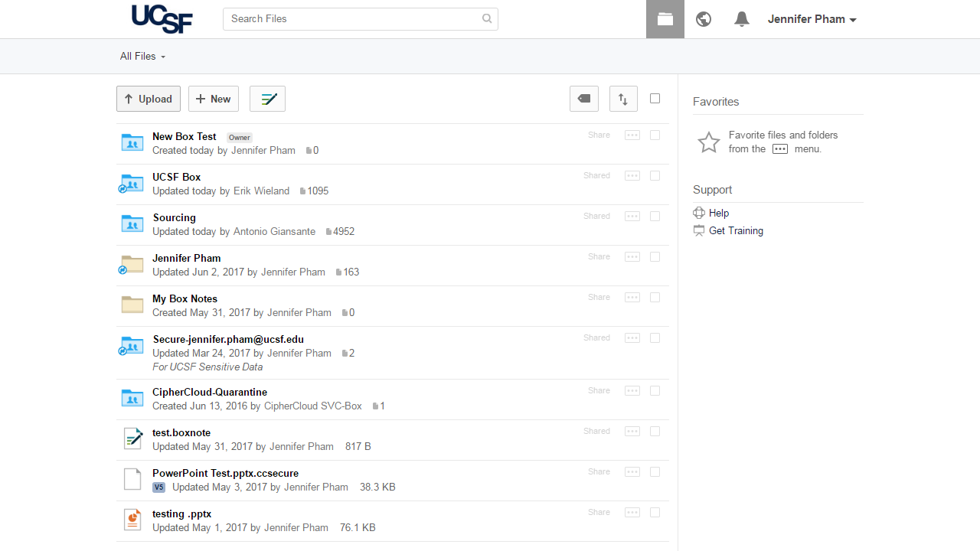Click the Favorites star icon

click(x=709, y=142)
